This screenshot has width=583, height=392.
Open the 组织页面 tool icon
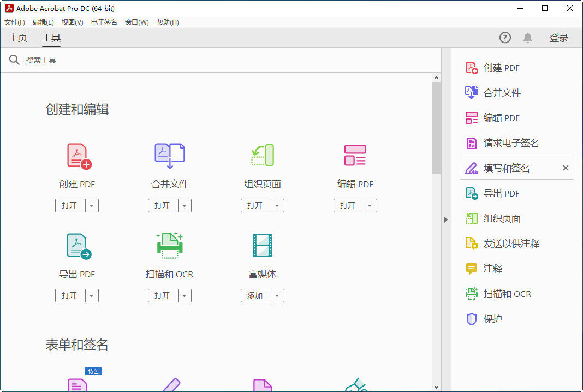point(262,155)
